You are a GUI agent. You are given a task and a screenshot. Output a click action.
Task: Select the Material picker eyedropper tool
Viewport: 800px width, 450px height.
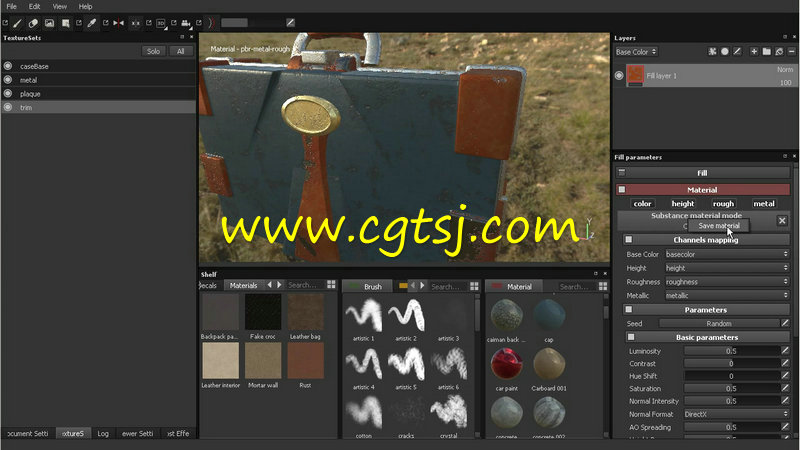click(92, 23)
